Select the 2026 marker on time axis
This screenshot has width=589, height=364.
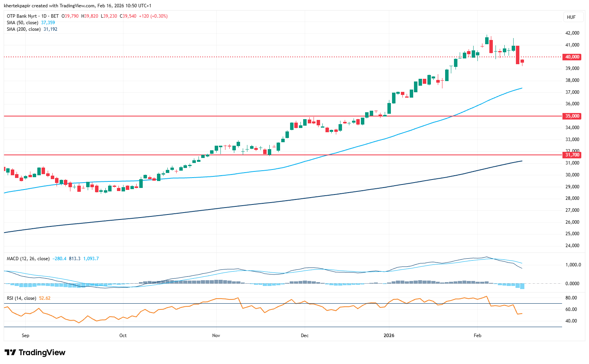(x=389, y=336)
